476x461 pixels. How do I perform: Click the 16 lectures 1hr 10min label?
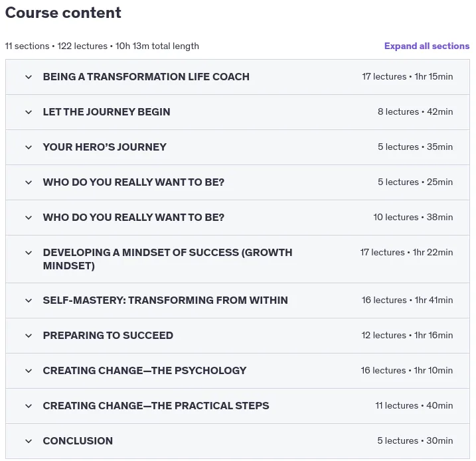(x=406, y=371)
